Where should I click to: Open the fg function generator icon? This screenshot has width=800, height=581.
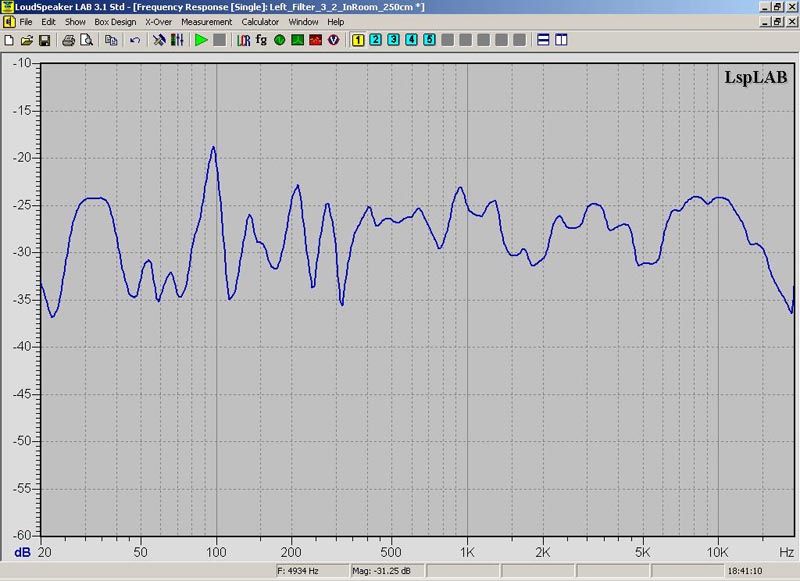(261, 40)
